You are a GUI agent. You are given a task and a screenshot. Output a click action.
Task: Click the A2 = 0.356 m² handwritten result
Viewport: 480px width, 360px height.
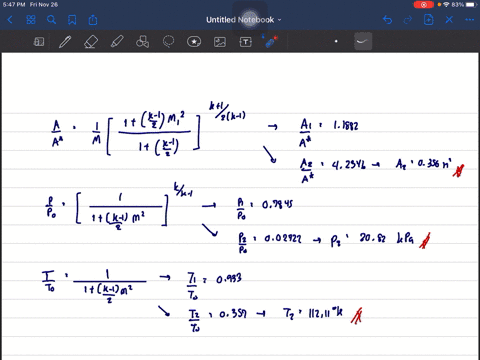pos(424,164)
